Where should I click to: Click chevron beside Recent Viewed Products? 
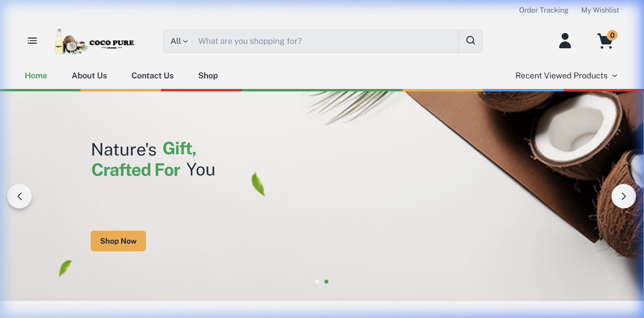615,76
